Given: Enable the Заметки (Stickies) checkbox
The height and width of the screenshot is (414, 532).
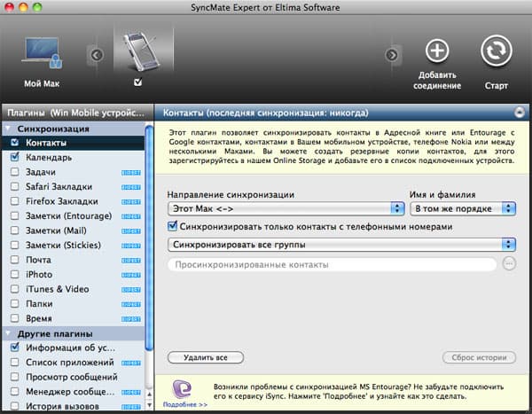Looking at the screenshot, I should tap(14, 245).
